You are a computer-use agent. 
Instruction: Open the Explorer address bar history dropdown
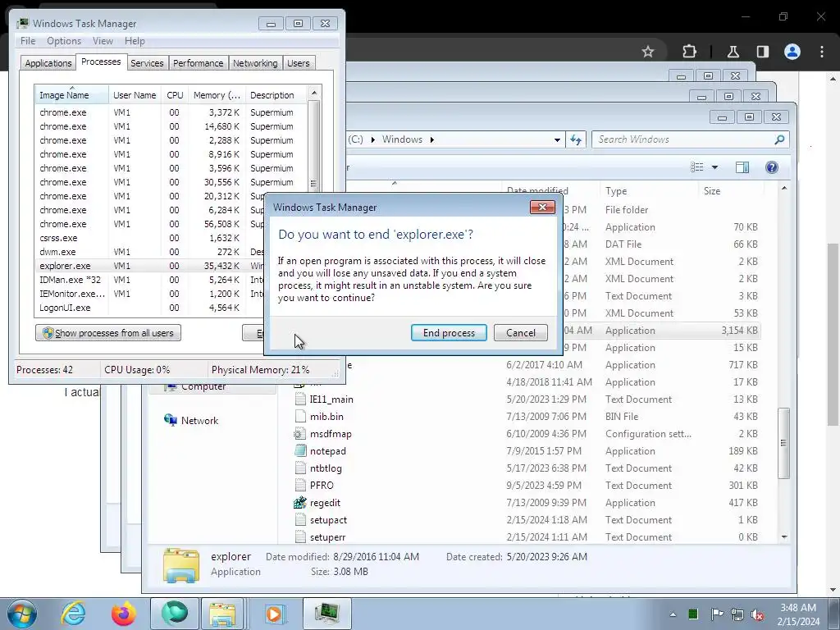pos(557,139)
